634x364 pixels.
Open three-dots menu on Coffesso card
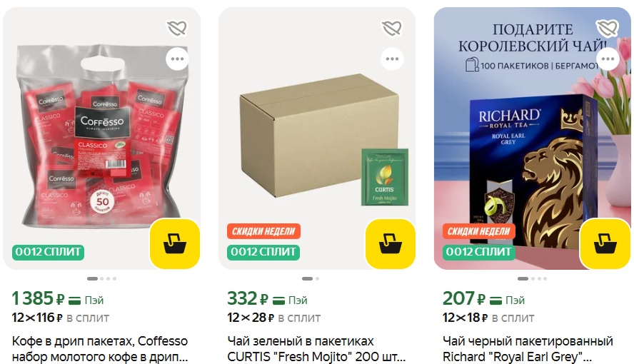point(177,59)
